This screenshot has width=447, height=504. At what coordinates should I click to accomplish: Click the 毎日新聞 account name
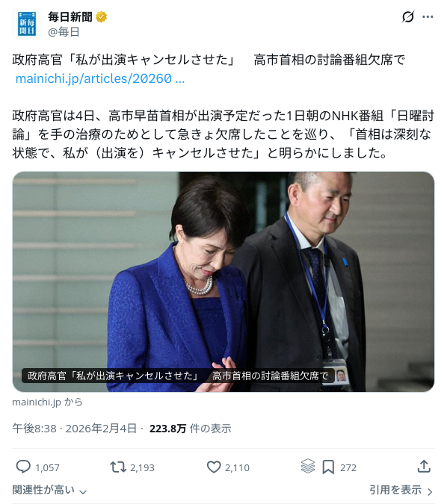(x=70, y=16)
